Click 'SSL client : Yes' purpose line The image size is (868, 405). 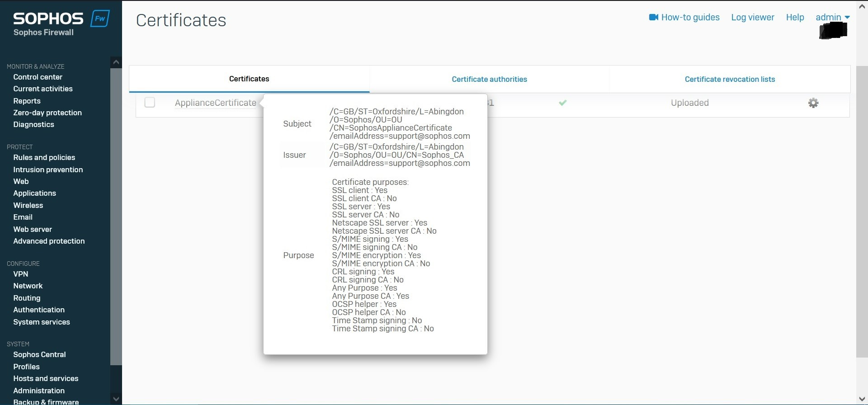360,190
